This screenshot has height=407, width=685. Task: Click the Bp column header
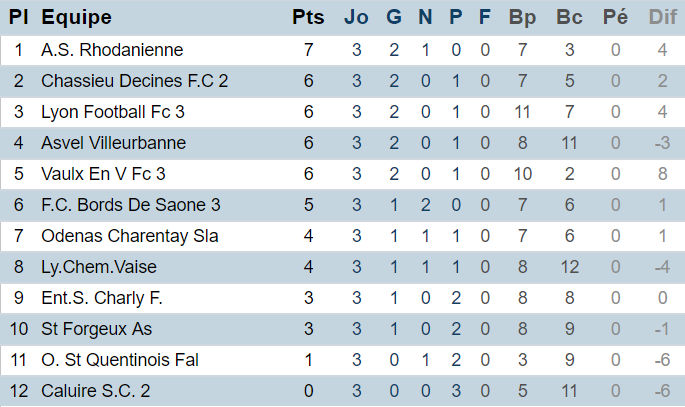(522, 17)
